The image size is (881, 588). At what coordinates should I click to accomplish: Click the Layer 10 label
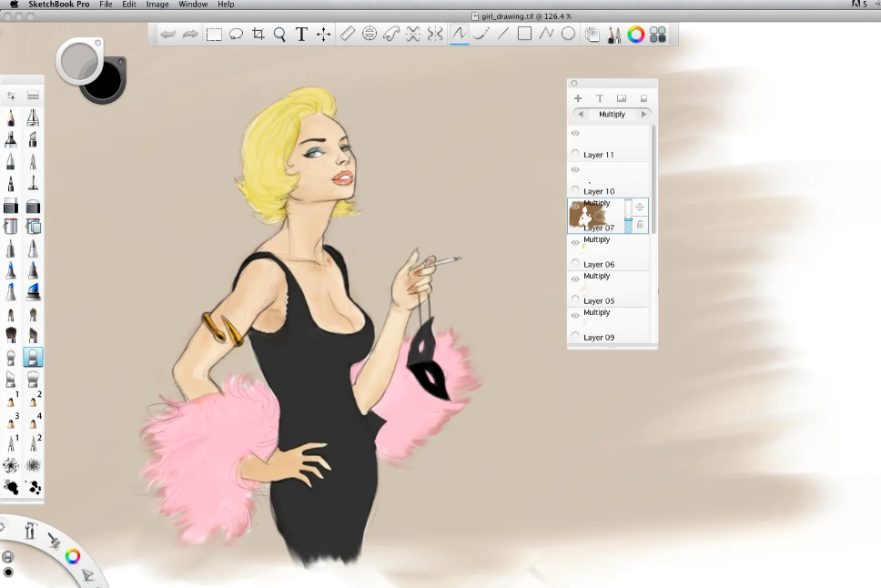pos(599,191)
